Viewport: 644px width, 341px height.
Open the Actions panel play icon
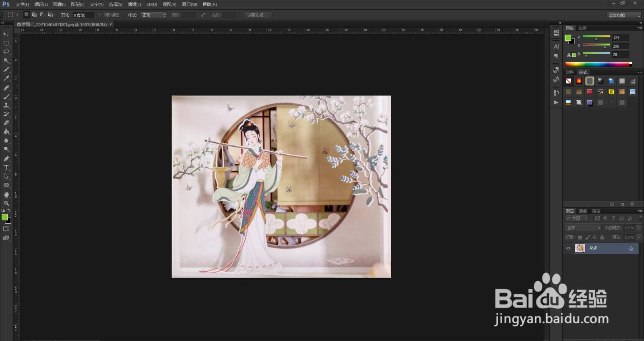[556, 102]
